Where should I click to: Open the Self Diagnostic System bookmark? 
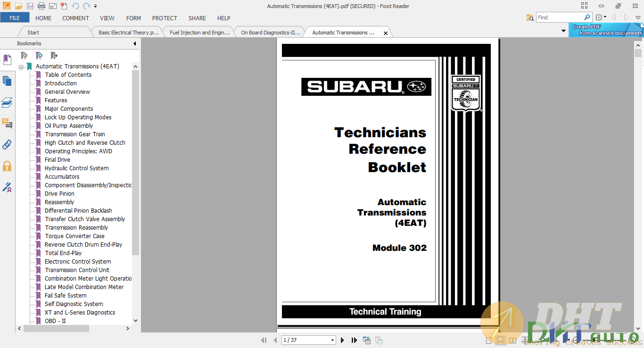pos(74,304)
